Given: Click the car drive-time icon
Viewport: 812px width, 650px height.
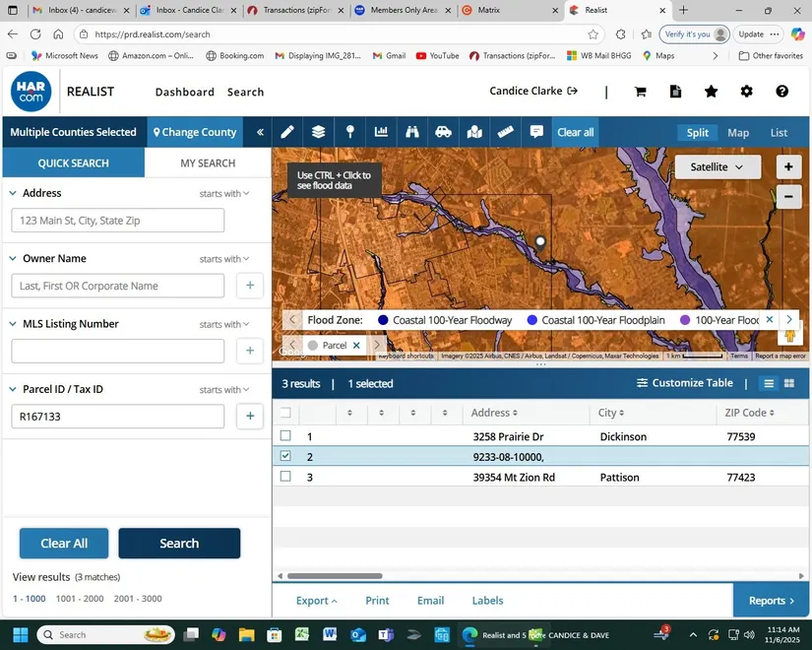Looking at the screenshot, I should 443,132.
